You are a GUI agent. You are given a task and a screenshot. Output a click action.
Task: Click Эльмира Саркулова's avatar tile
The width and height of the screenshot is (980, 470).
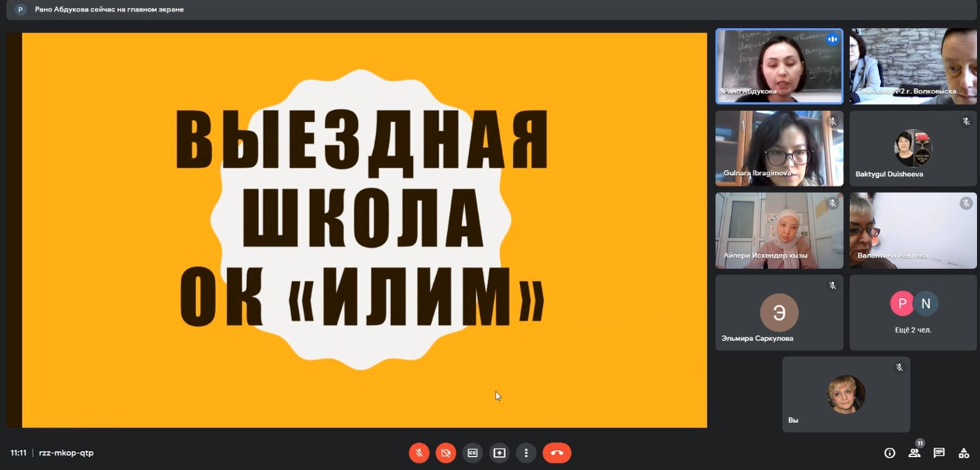click(779, 312)
